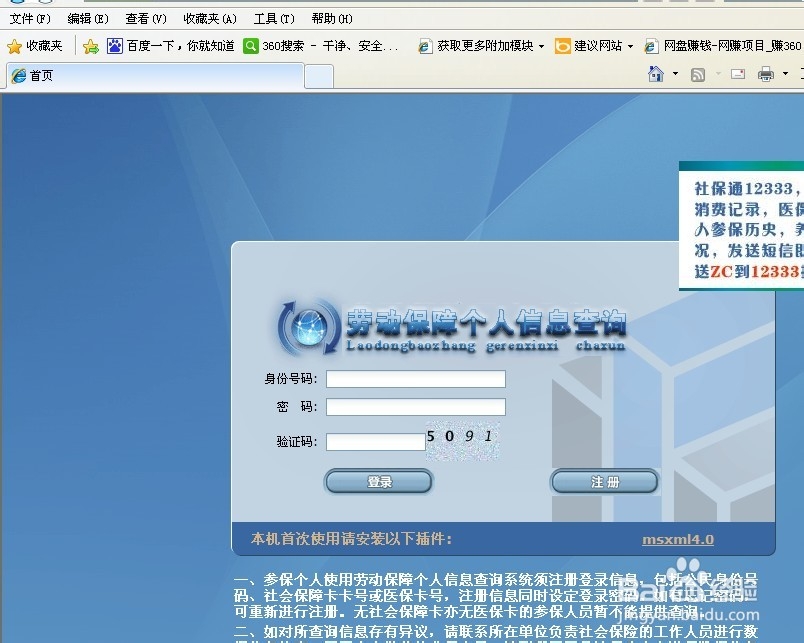Viewport: 804px width, 643px height.
Task: Click the add-to-favorites-bar star icon
Action: (x=91, y=46)
